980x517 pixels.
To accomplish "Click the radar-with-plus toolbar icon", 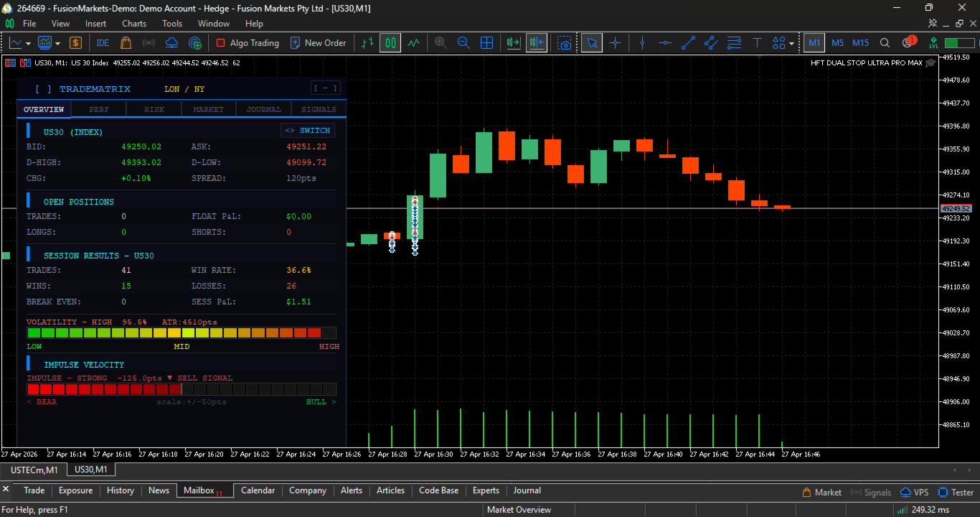I will pyautogui.click(x=194, y=43).
